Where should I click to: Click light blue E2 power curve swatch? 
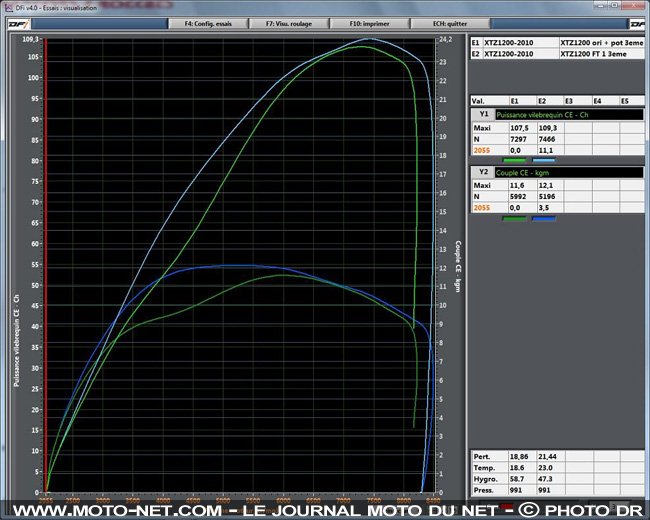coord(544,159)
